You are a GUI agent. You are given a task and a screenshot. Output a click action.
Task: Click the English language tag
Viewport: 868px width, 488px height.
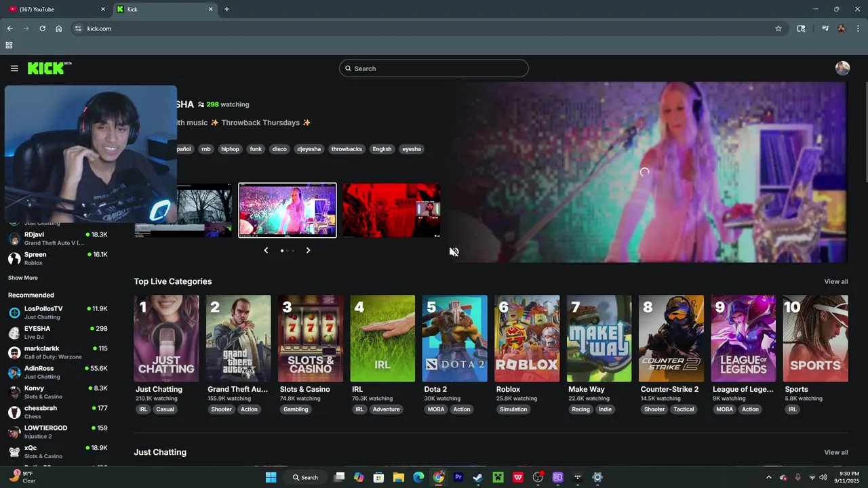click(382, 149)
